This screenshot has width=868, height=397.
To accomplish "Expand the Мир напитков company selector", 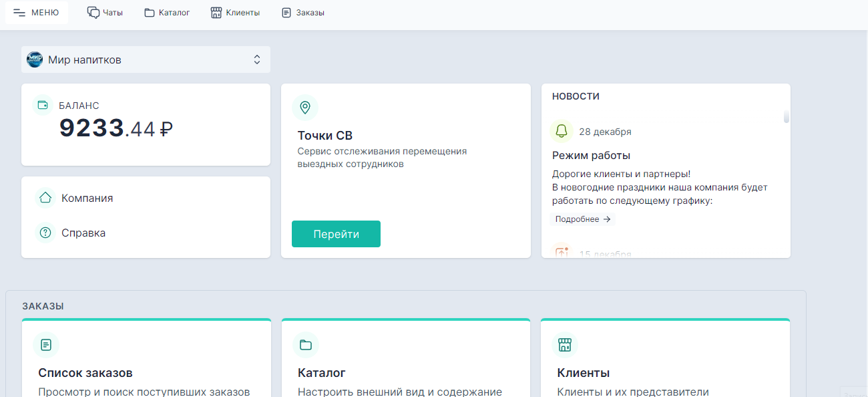I will click(x=256, y=59).
